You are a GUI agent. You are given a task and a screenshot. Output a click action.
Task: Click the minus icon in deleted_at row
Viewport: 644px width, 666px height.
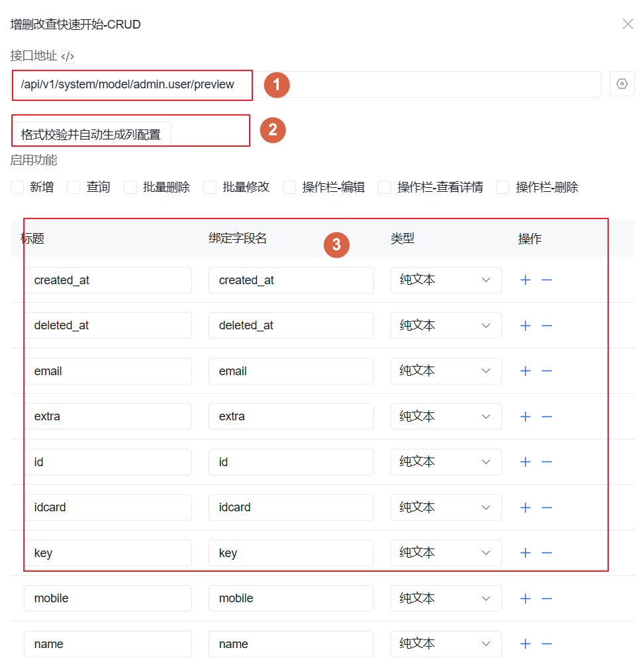coord(546,325)
